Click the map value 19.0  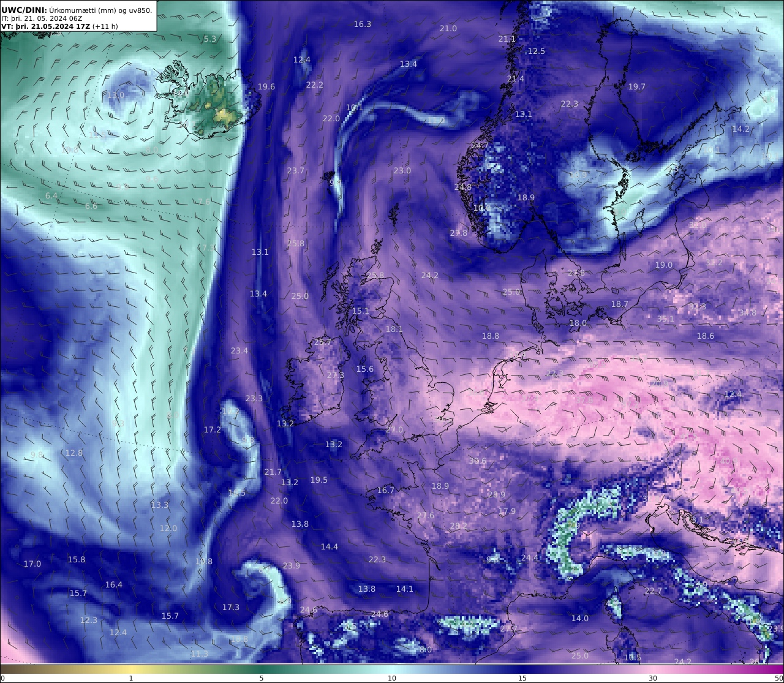(664, 265)
